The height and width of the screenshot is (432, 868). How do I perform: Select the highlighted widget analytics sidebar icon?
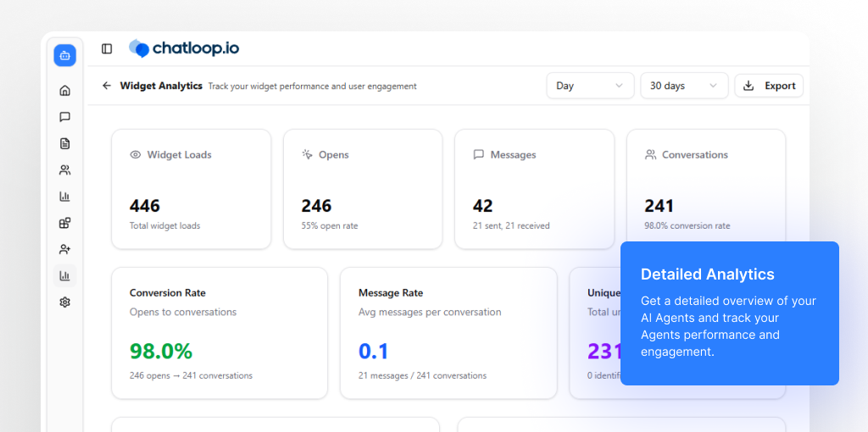(x=64, y=275)
